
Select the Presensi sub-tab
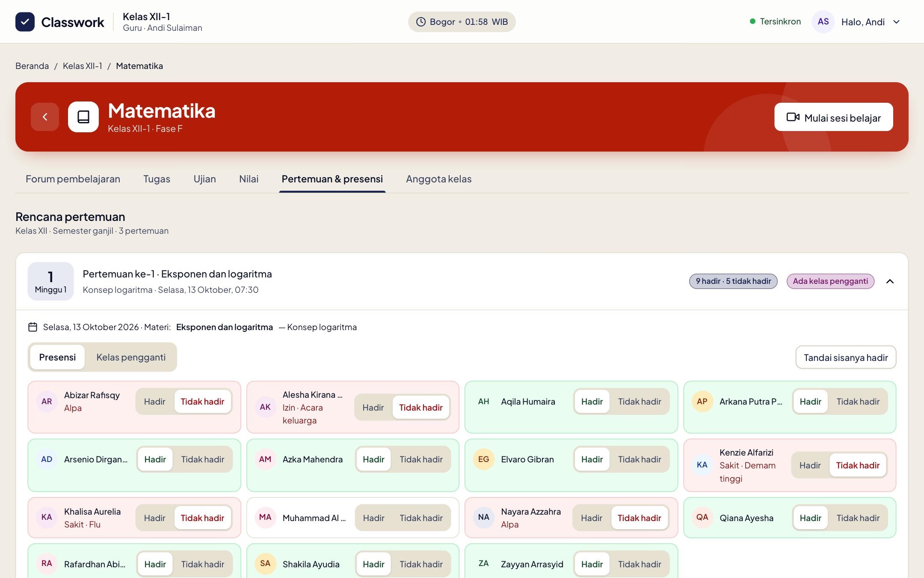(57, 357)
